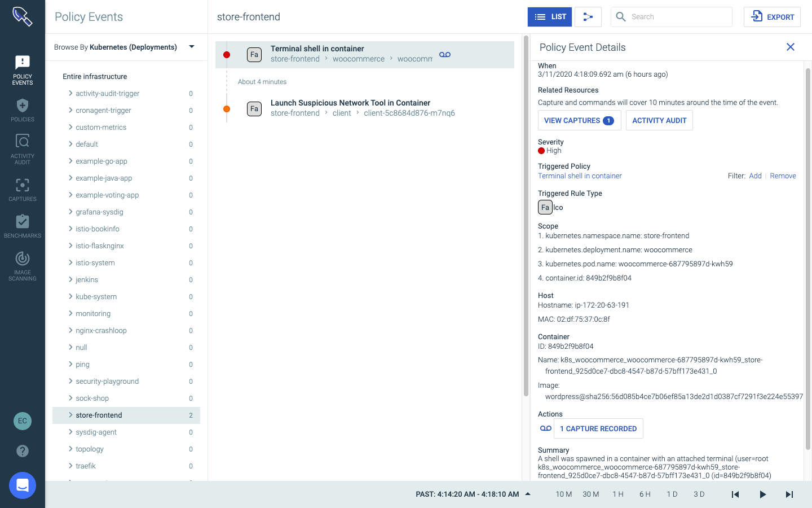Select 1 D time range
The width and height of the screenshot is (812, 508).
tap(672, 494)
